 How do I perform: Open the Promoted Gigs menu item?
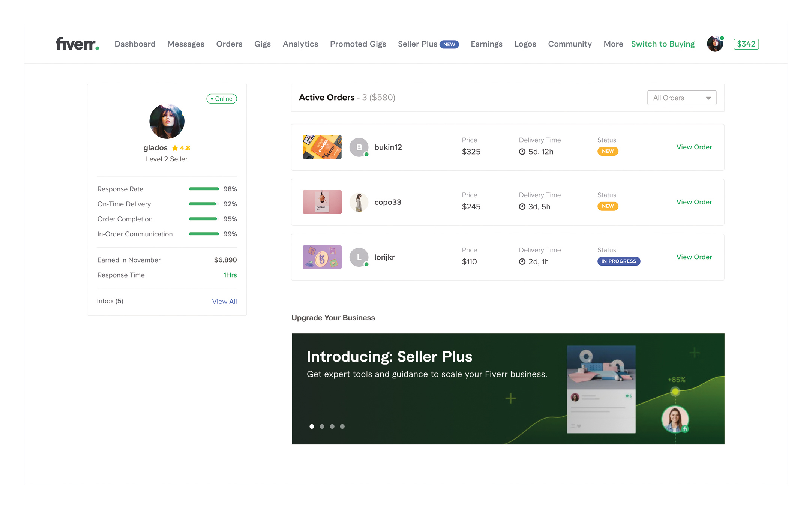(x=358, y=44)
